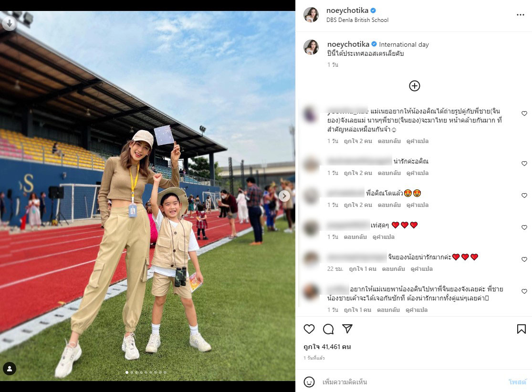Image resolution: width=532 pixels, height=392 pixels.
Task: Focus the add comment input field
Action: 412,382
